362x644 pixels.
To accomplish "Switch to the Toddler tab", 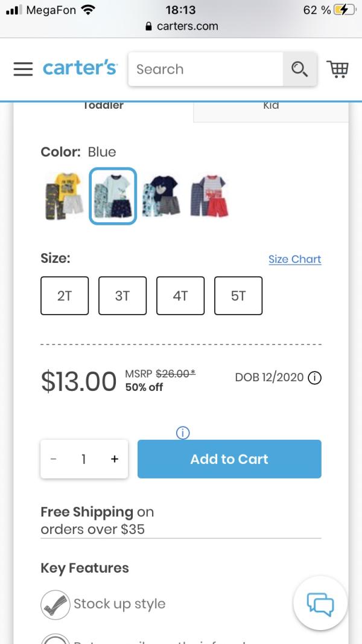I will point(103,107).
